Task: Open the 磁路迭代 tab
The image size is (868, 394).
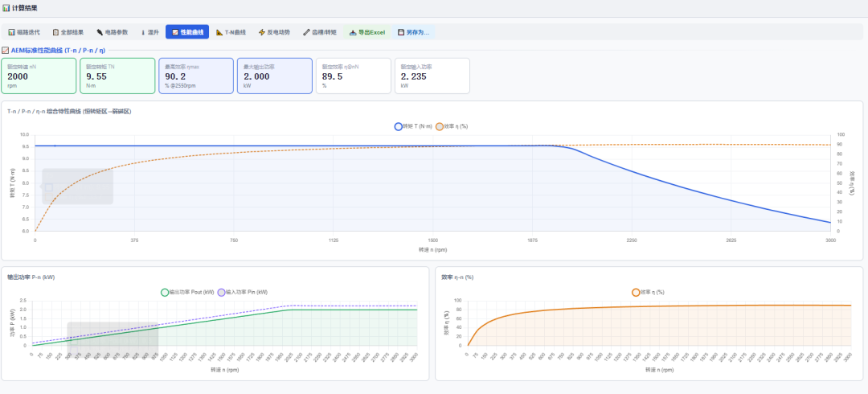Action: (24, 32)
